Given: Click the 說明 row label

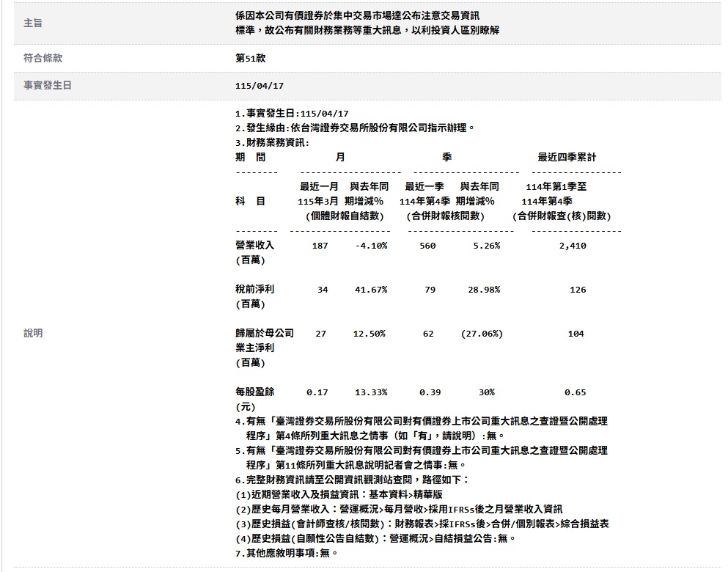Looking at the screenshot, I should (x=33, y=333).
